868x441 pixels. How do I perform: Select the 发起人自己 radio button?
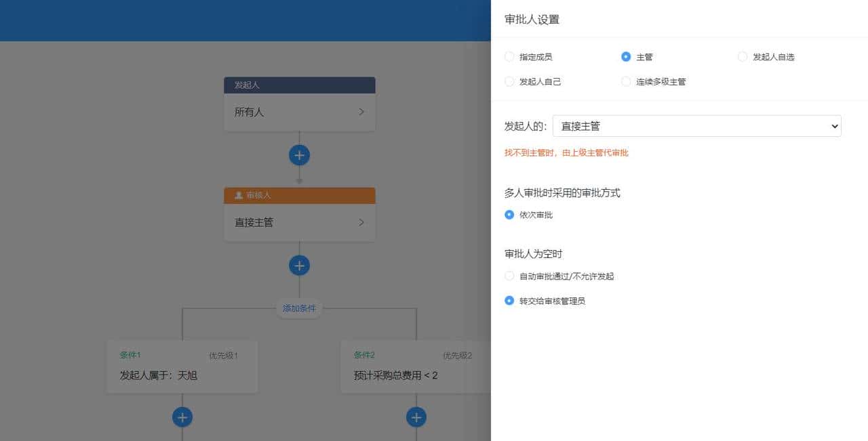pos(509,81)
